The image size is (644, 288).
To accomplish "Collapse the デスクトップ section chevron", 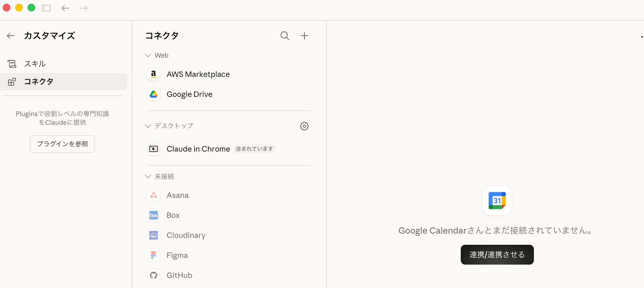I will [148, 126].
